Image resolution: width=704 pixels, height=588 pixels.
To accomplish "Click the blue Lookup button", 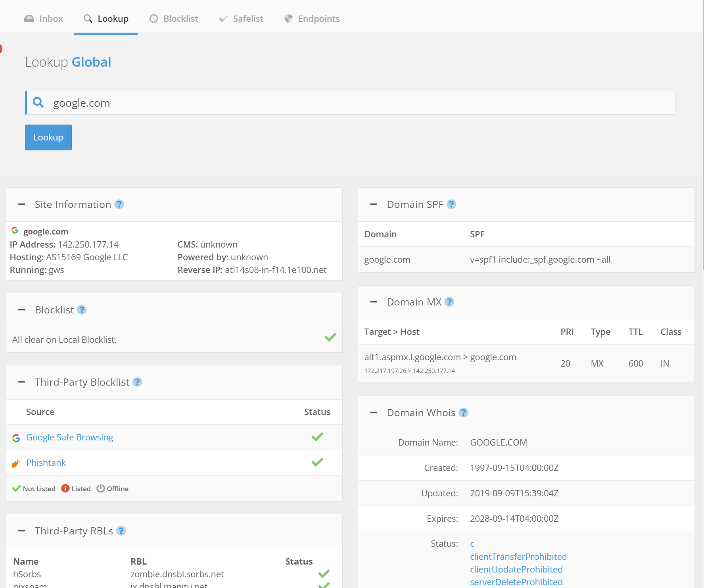I will [x=48, y=137].
